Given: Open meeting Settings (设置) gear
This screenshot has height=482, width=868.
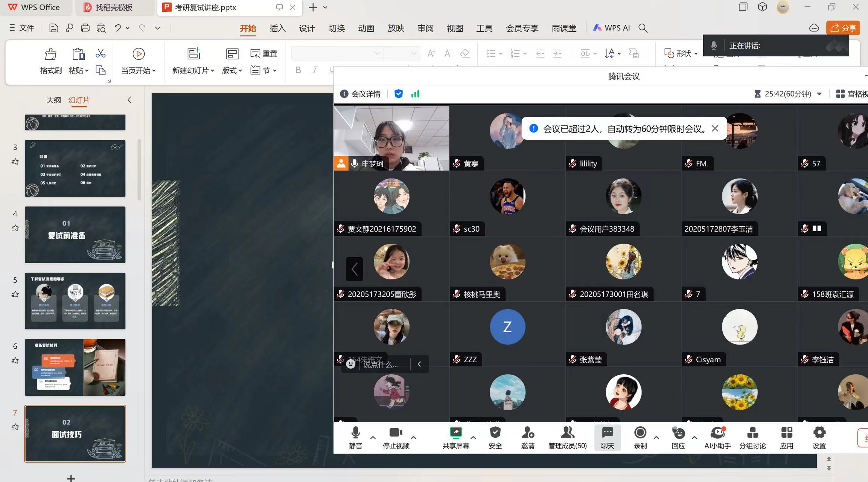Looking at the screenshot, I should coord(819,433).
